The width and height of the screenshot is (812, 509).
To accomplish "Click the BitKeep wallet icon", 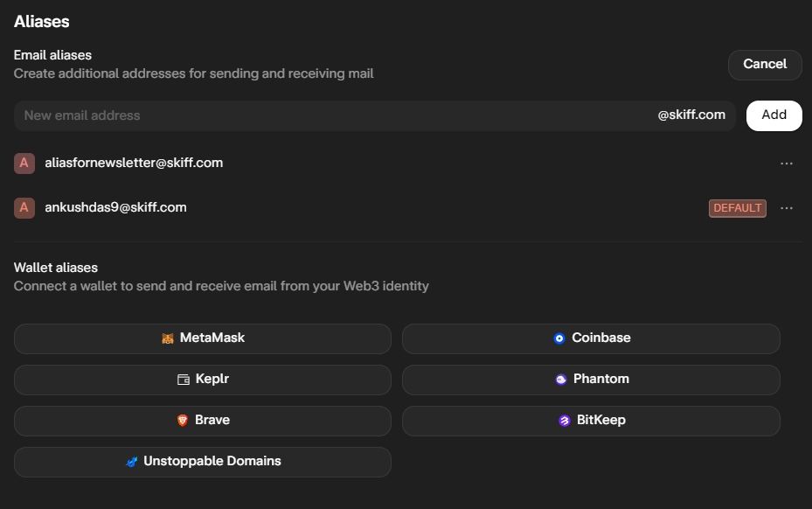I will click(565, 420).
